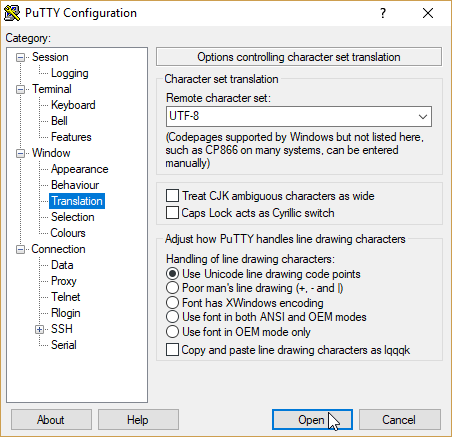Open the Data category
Screen dimensions: 452x437
point(62,265)
